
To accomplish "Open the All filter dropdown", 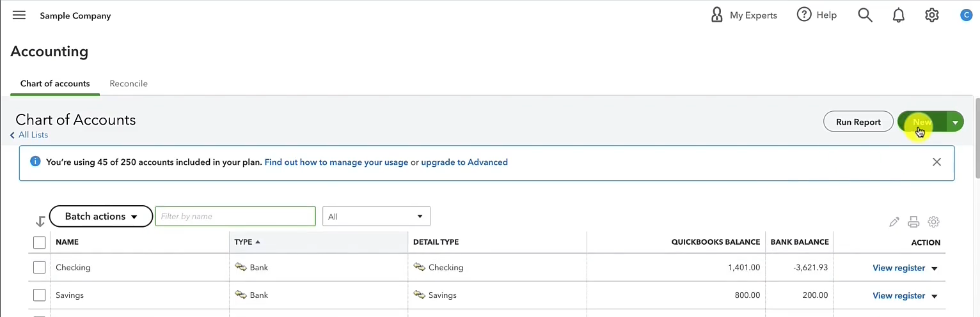I will [376, 217].
